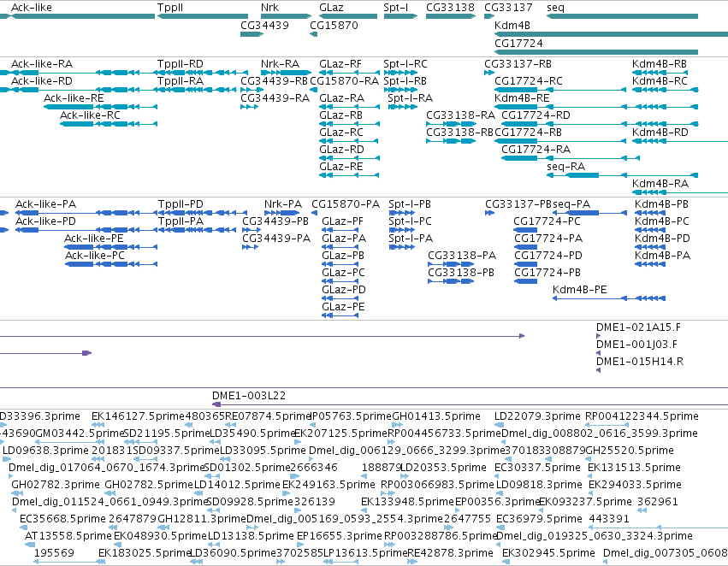Image resolution: width=728 pixels, height=566 pixels.
Task: Select the seq-PA protein label
Action: click(x=571, y=204)
